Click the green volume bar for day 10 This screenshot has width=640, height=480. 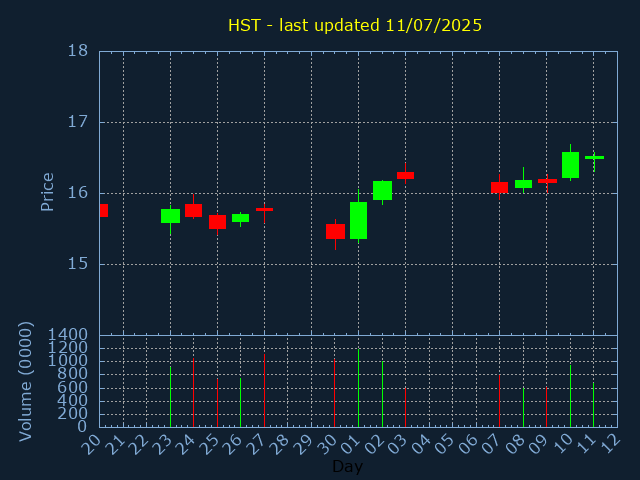571,396
